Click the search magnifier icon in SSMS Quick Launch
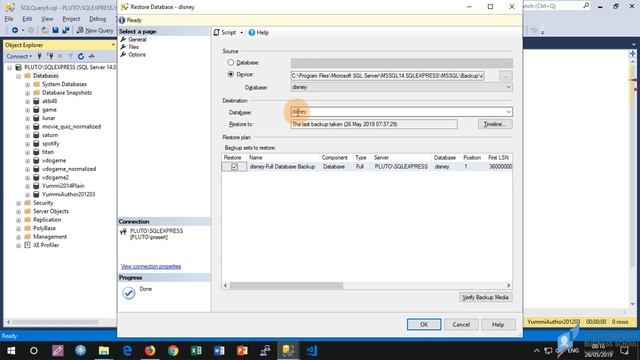This screenshot has height=360, width=640. coord(586,5)
